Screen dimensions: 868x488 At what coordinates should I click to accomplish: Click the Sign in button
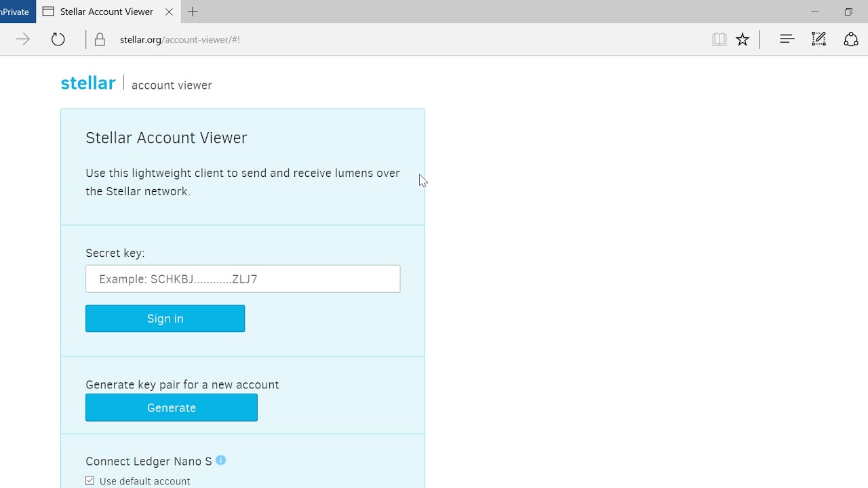(165, 319)
